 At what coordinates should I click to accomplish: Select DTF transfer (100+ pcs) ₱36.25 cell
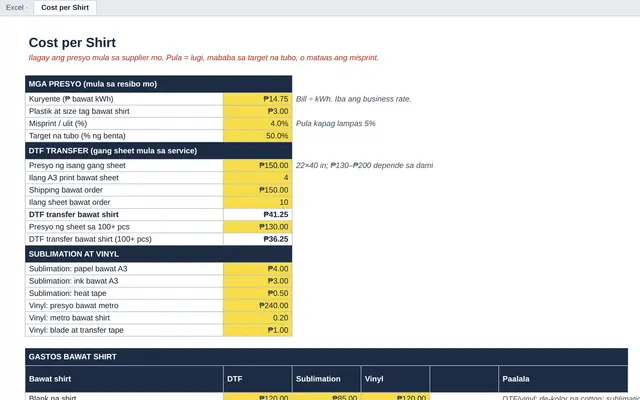258,239
